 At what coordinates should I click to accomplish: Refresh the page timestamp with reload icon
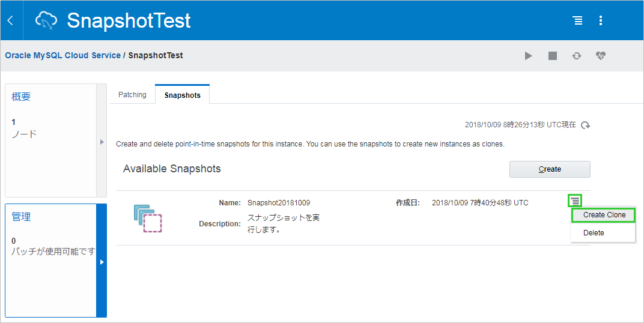(x=586, y=125)
